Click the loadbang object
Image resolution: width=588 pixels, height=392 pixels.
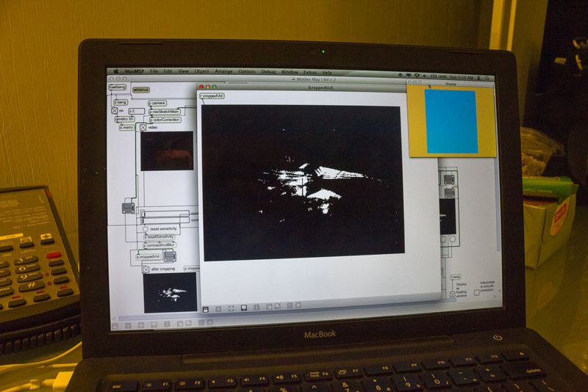tap(118, 87)
